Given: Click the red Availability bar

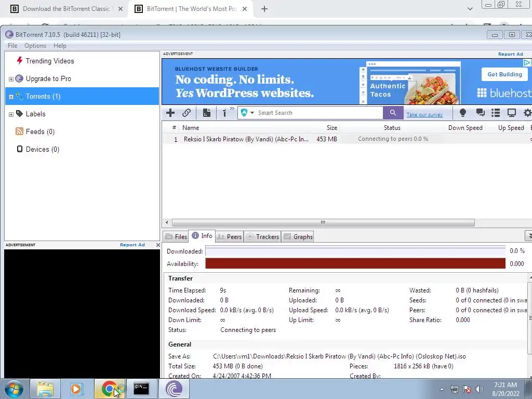Looking at the screenshot, I should click(x=355, y=263).
